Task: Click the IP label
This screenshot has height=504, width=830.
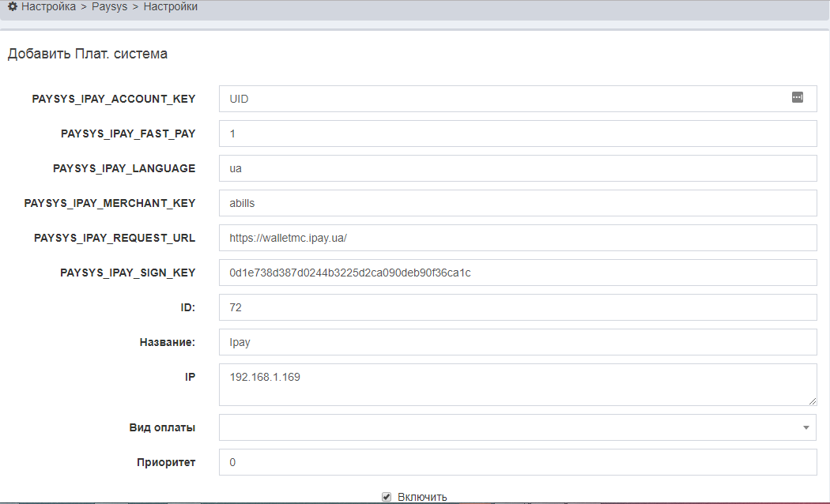Action: coord(190,377)
